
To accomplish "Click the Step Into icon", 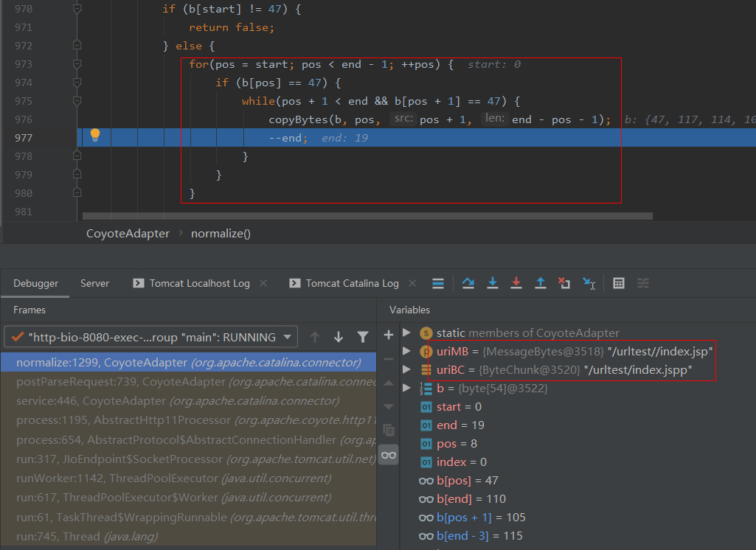I will click(x=493, y=283).
